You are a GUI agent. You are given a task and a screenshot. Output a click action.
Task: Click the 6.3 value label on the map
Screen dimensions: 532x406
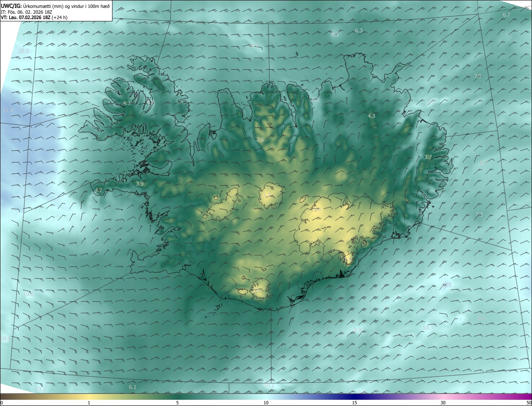coord(359,31)
